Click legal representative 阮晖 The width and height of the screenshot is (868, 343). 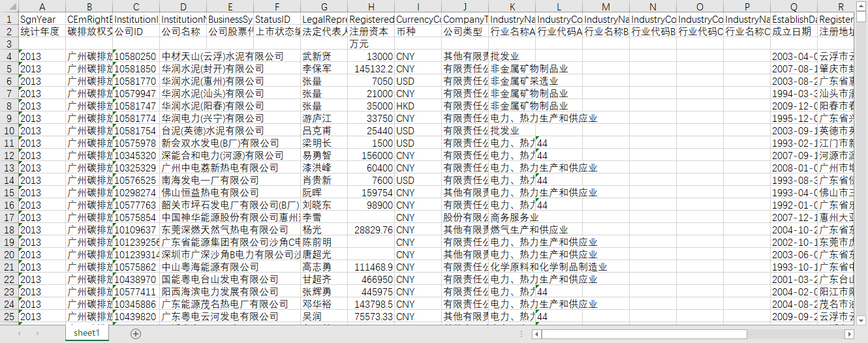pos(324,192)
